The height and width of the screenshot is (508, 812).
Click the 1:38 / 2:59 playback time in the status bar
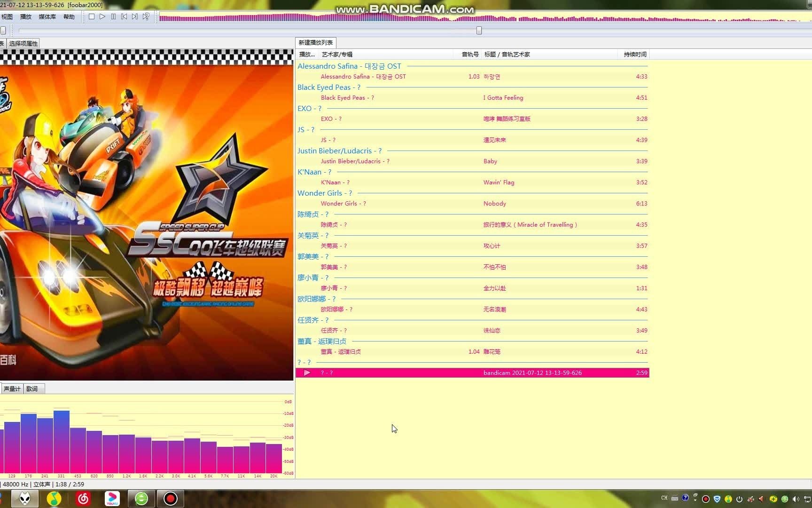point(70,484)
